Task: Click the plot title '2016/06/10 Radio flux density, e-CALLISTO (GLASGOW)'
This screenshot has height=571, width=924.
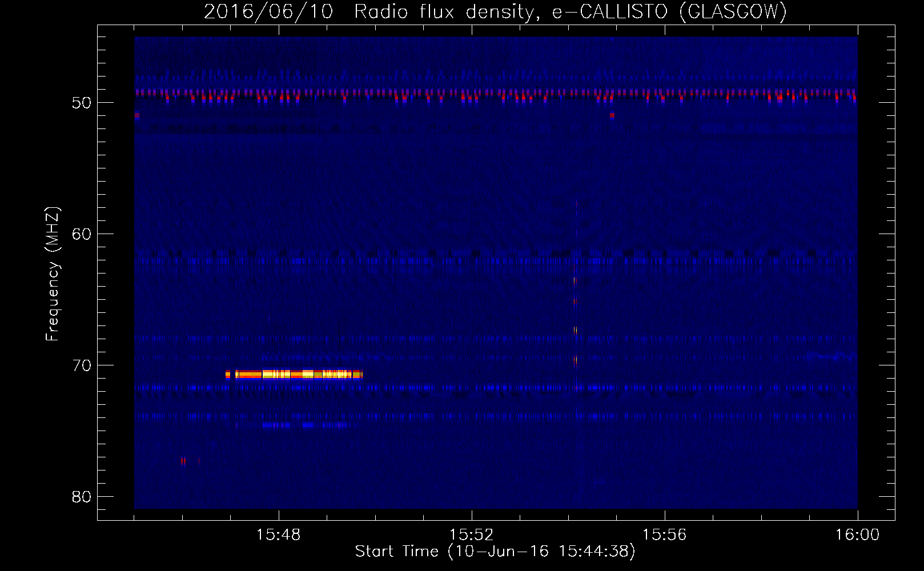Action: 495,11
